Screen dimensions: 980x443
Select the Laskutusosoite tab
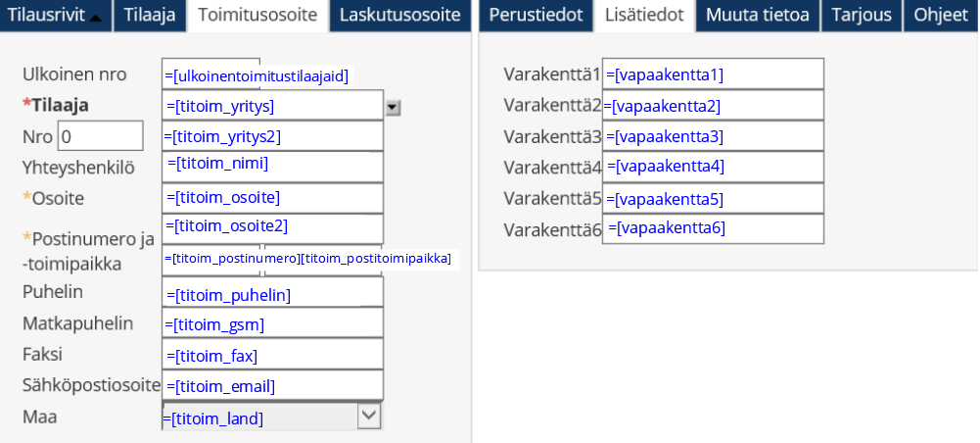tap(399, 16)
